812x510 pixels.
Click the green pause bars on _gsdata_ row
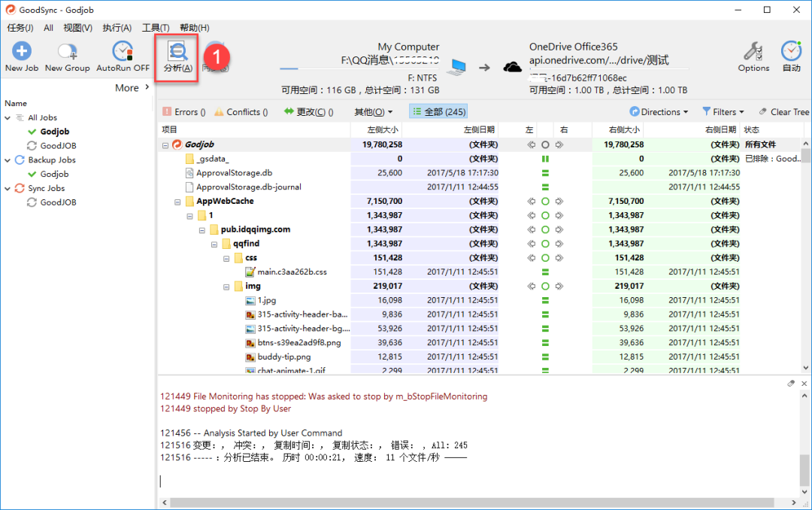click(x=545, y=159)
